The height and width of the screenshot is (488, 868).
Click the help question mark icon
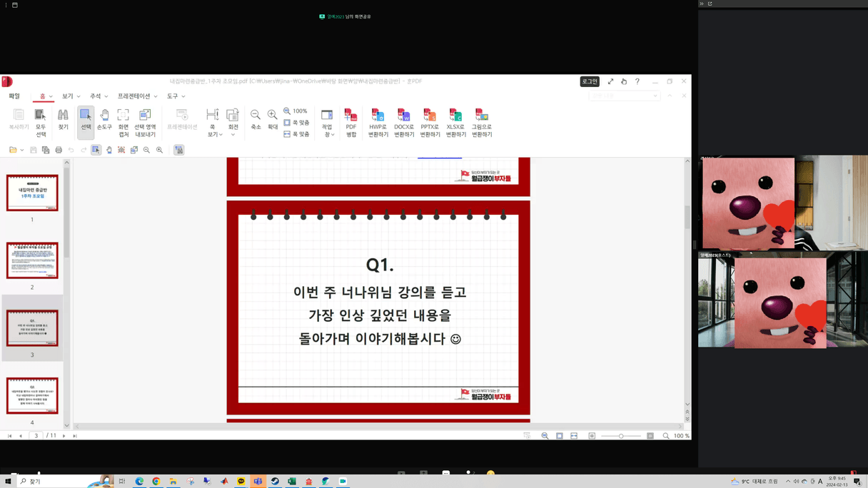637,81
